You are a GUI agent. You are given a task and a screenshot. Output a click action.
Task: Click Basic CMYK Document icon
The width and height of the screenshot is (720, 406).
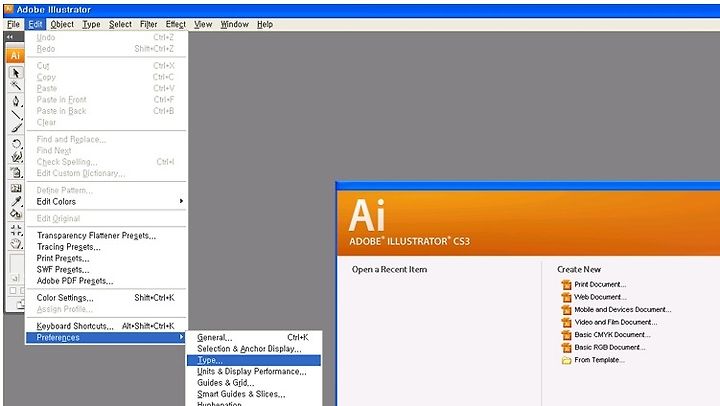point(566,335)
